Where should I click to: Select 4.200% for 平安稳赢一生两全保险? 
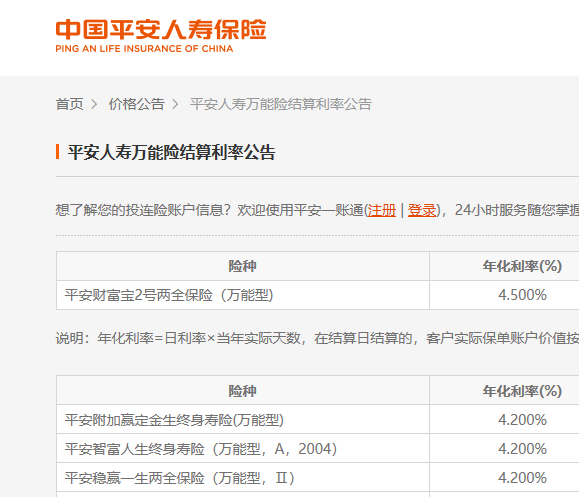pyautogui.click(x=522, y=477)
